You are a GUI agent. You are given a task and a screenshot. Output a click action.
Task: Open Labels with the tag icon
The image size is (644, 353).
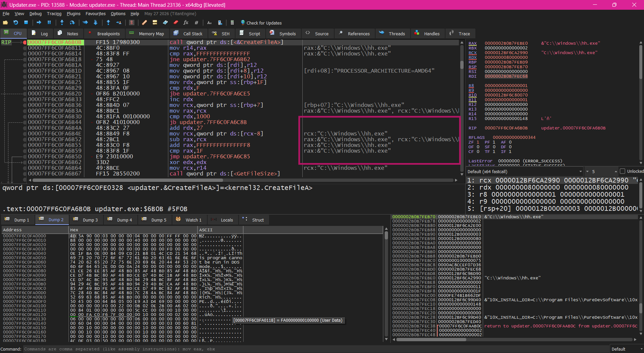coord(165,23)
